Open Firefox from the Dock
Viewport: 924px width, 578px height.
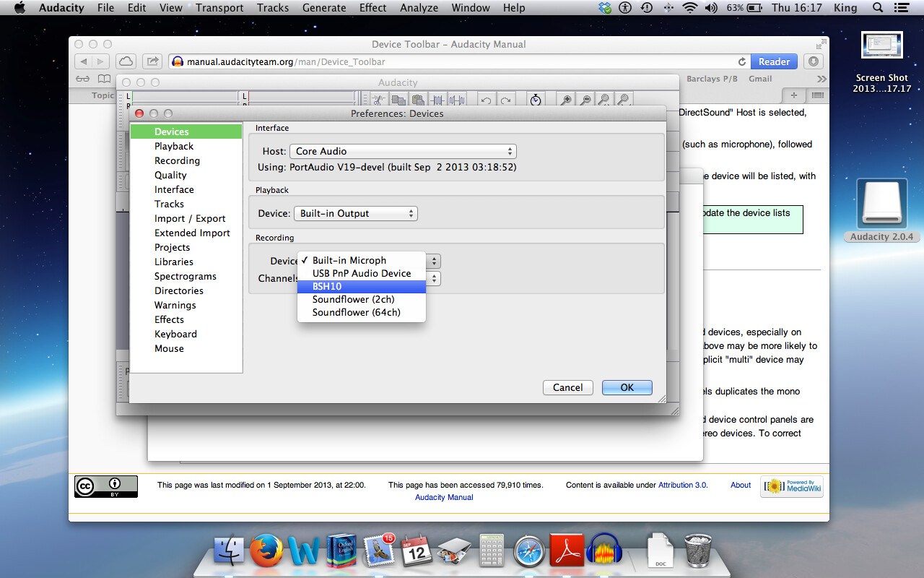pyautogui.click(x=266, y=552)
